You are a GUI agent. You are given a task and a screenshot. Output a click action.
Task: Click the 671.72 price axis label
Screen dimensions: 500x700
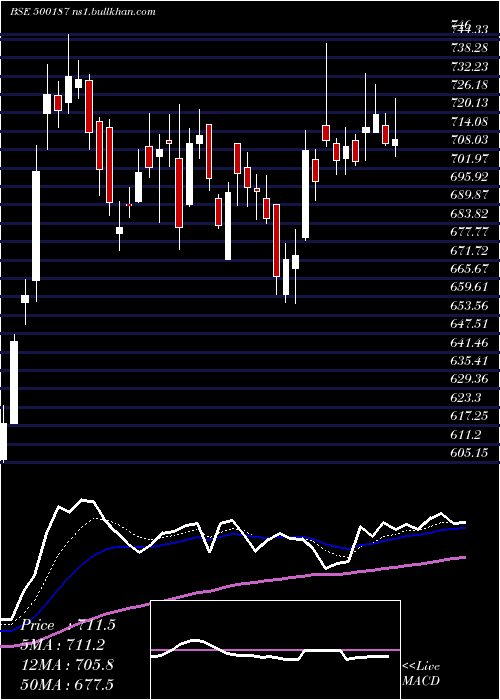[x=470, y=250]
